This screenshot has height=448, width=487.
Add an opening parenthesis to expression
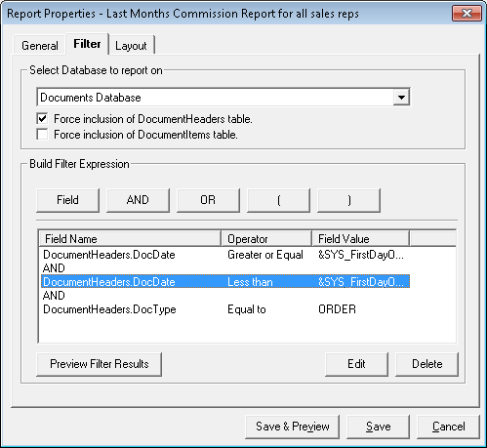278,200
